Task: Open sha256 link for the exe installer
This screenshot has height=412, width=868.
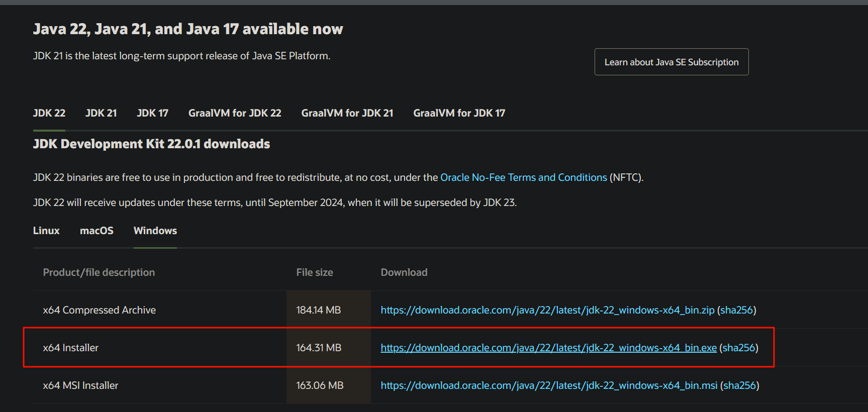Action: (x=738, y=348)
